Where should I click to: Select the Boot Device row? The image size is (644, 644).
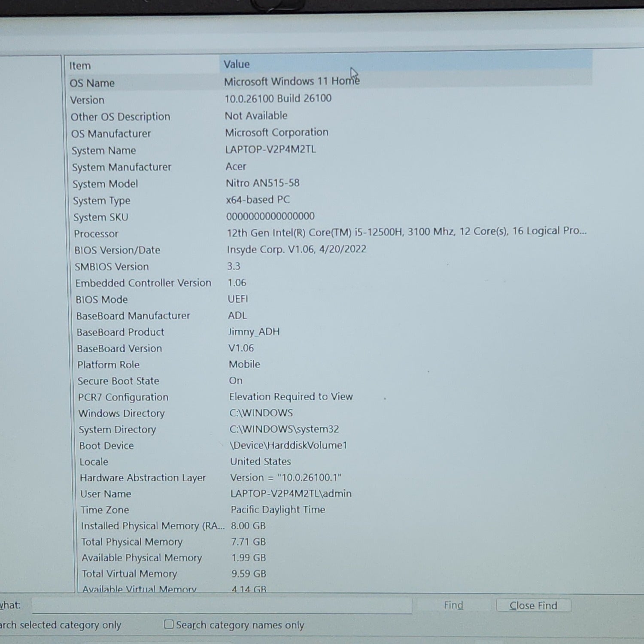[x=106, y=446]
